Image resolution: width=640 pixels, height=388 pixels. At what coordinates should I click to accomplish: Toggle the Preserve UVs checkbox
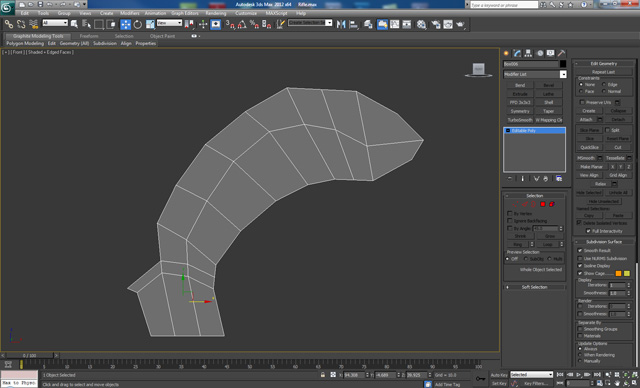pos(582,102)
